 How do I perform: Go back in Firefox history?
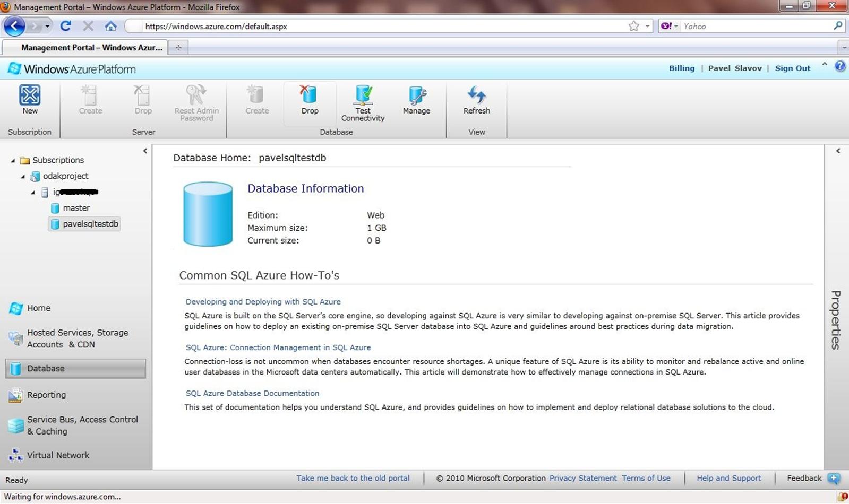pyautogui.click(x=14, y=26)
